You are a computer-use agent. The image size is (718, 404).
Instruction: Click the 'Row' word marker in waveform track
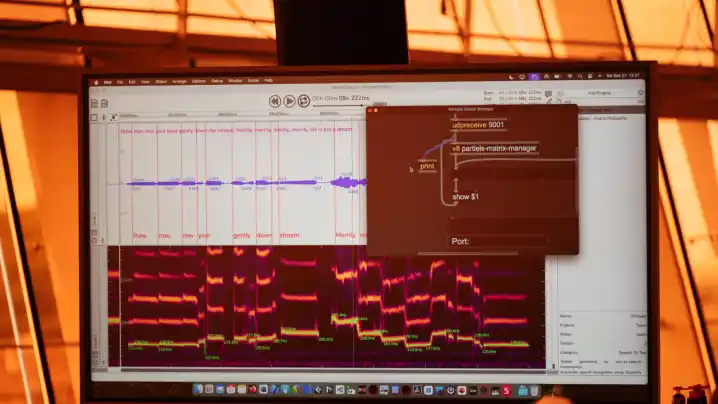[x=139, y=236]
